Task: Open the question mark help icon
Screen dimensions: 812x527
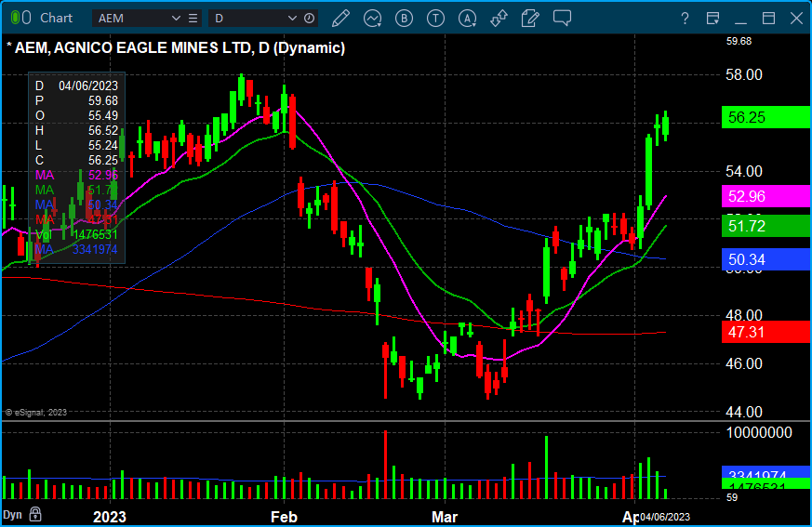Action: pos(685,19)
